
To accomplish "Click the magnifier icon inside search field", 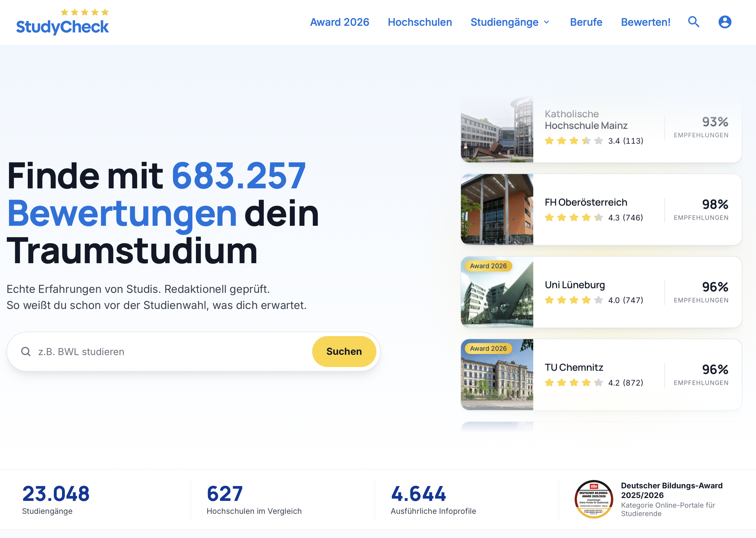I will pos(26,352).
